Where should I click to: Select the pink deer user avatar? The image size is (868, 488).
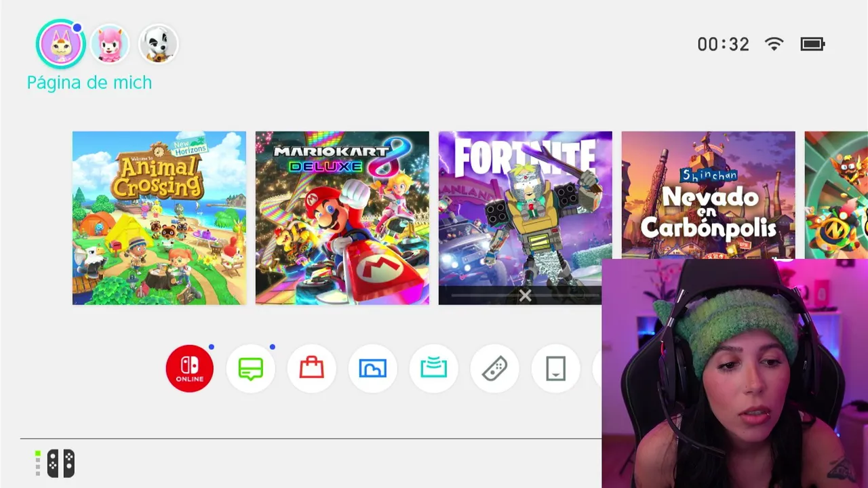110,44
